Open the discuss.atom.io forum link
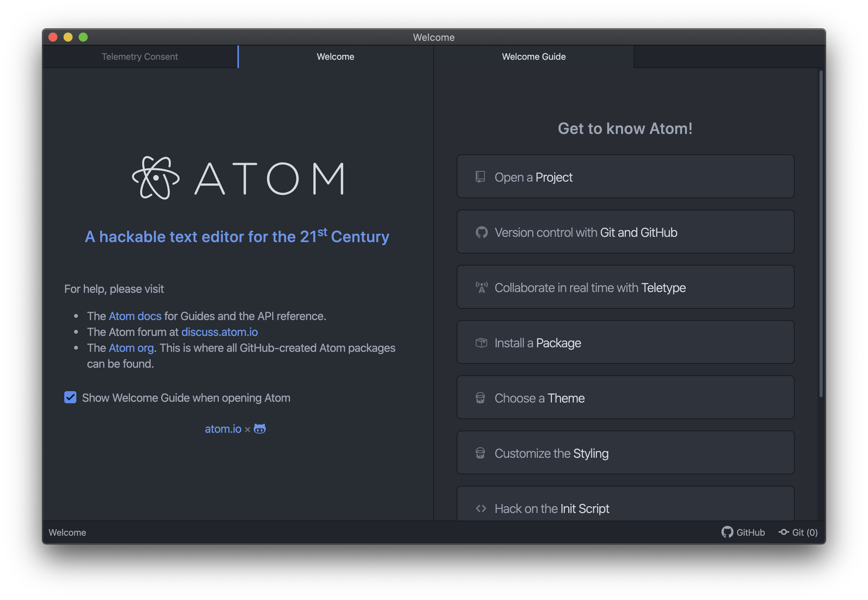The height and width of the screenshot is (600, 868). coord(219,332)
